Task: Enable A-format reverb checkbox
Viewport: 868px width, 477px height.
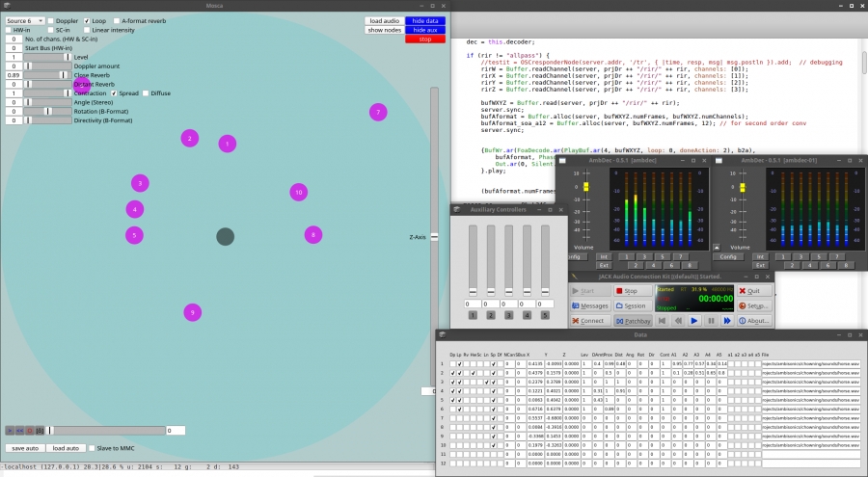Action: 117,21
